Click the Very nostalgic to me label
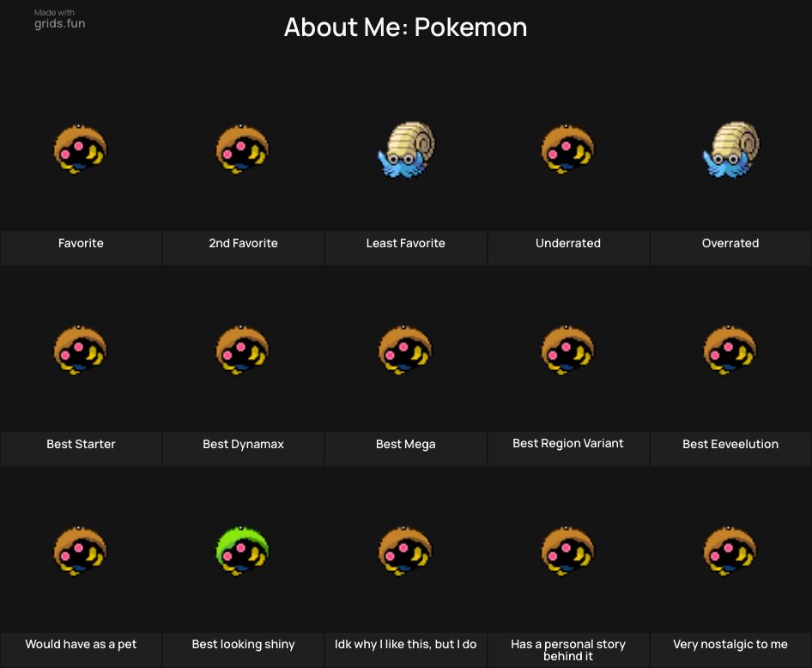This screenshot has width=812, height=668. click(x=730, y=644)
